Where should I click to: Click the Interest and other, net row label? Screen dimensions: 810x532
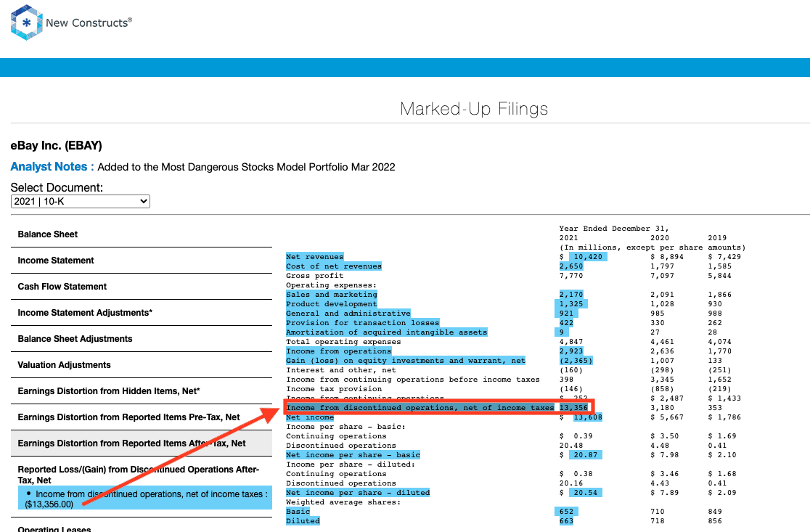pos(341,370)
